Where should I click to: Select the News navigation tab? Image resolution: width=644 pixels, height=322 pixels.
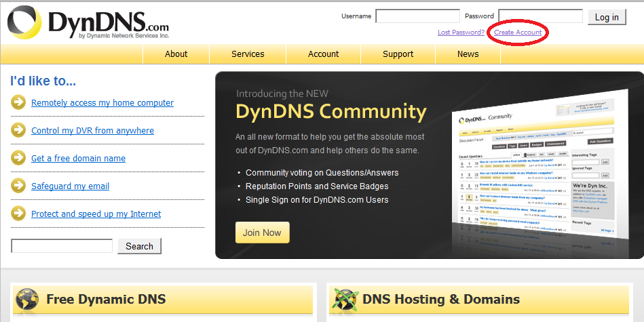click(468, 54)
